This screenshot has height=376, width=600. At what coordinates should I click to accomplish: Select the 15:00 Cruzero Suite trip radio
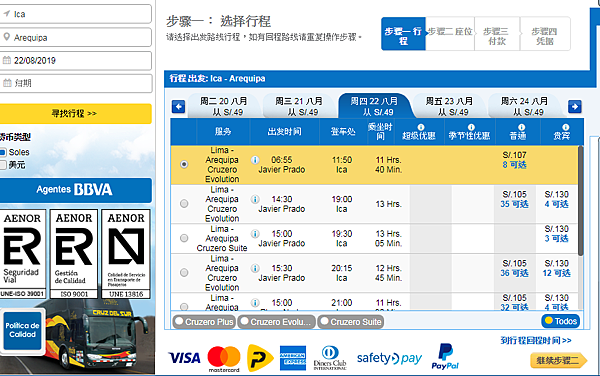coord(184,238)
